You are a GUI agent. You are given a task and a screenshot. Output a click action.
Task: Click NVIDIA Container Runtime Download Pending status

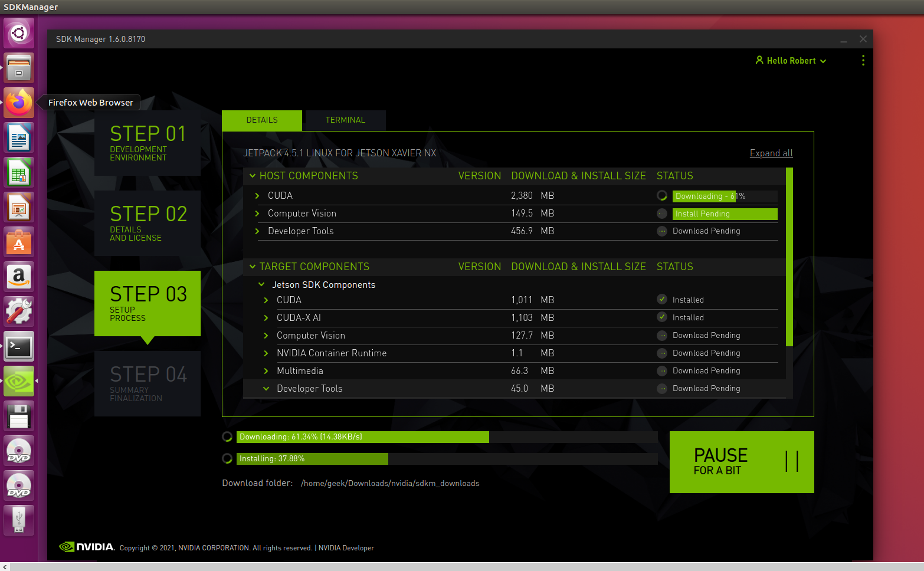(706, 353)
